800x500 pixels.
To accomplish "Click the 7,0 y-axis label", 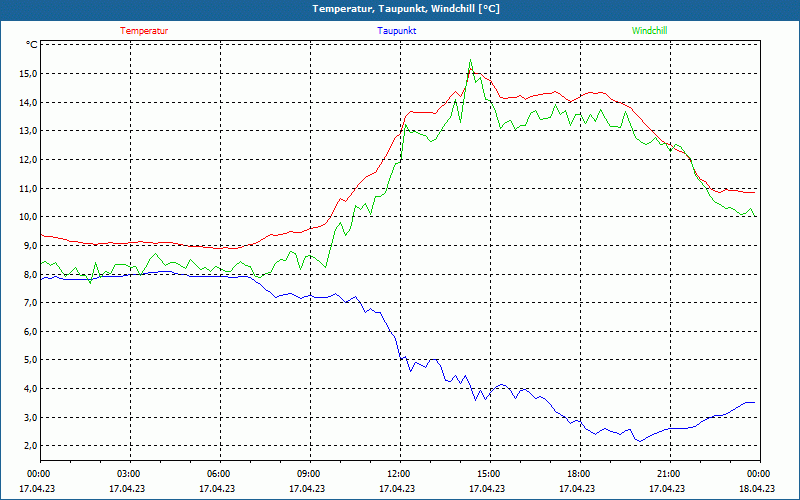I will 29,303.
